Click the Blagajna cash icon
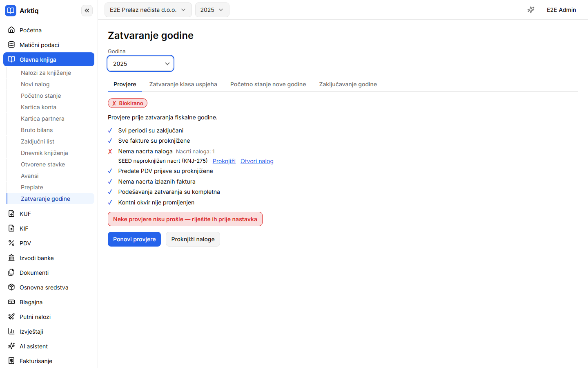The width and height of the screenshot is (588, 368). [x=11, y=302]
